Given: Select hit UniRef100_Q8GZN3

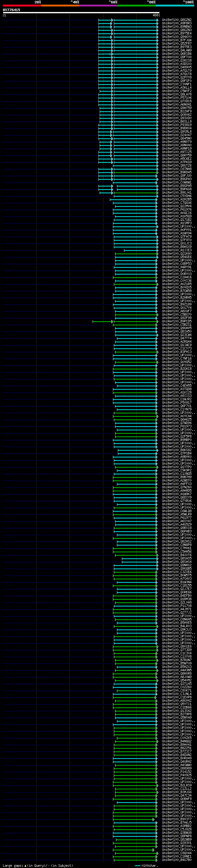Looking at the screenshot, I should 177,30.
